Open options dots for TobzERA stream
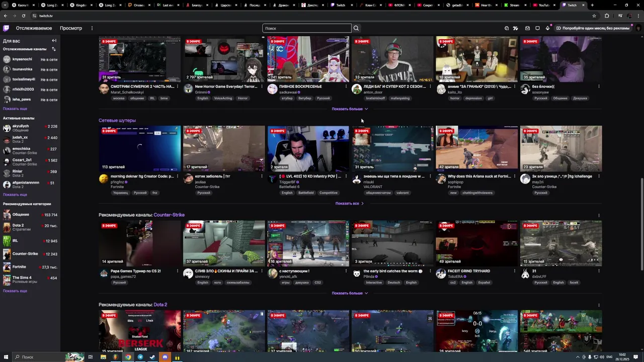Screen dimensions: 644x362 point(514,271)
